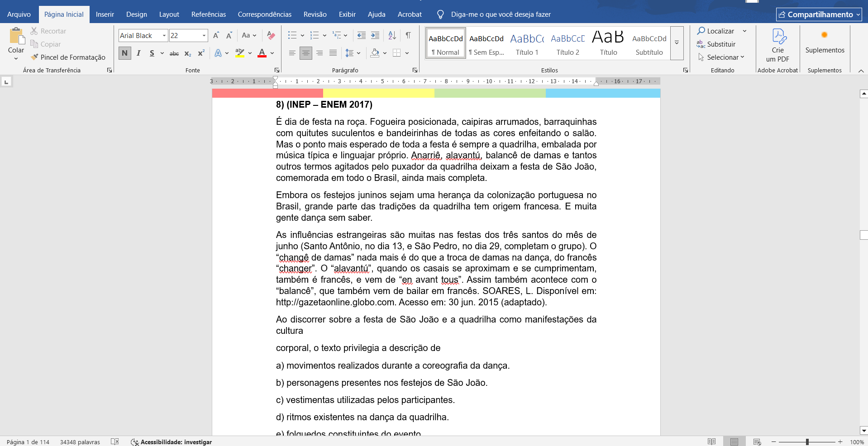868x446 pixels.
Task: Decrease font size with the A-down icon
Action: click(x=229, y=35)
